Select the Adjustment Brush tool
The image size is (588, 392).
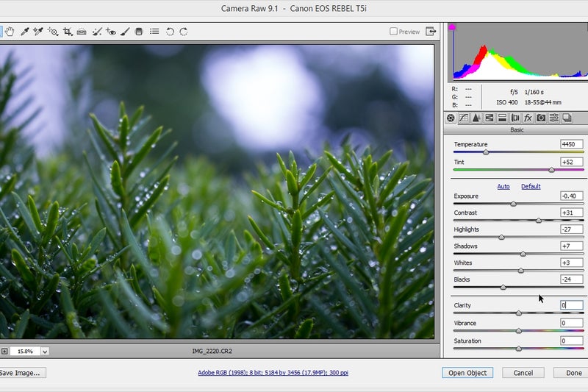click(x=125, y=32)
